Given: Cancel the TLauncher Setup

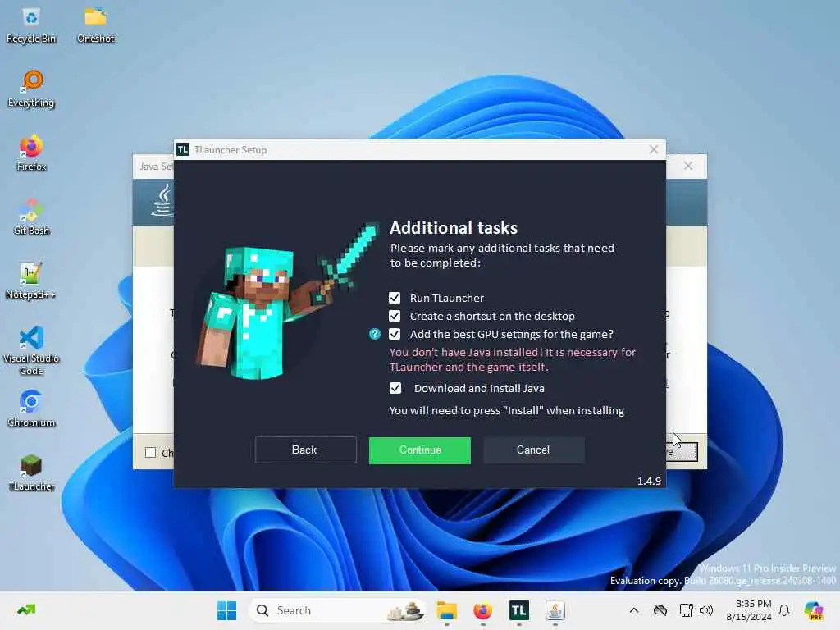Looking at the screenshot, I should coord(533,450).
